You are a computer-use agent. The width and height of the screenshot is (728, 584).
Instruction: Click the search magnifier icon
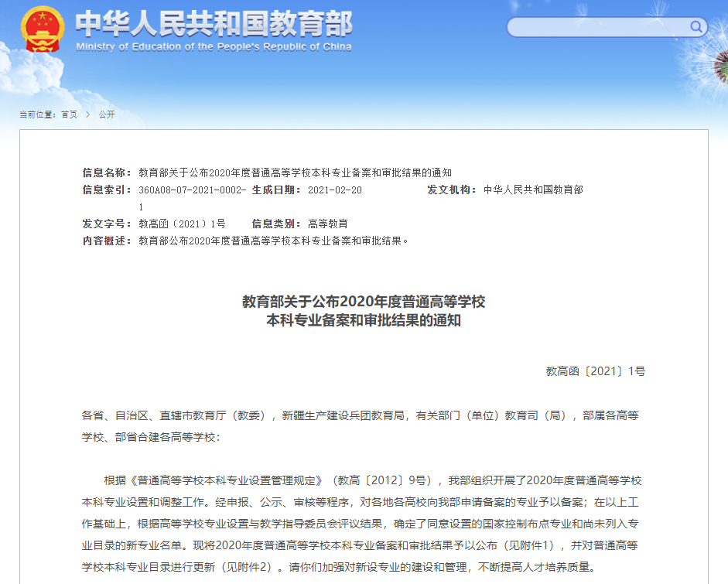coord(695,26)
